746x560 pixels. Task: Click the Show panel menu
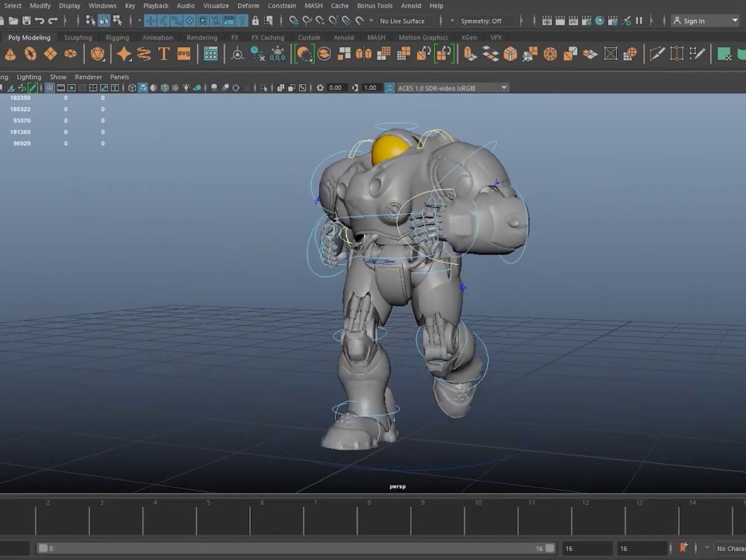(x=58, y=77)
